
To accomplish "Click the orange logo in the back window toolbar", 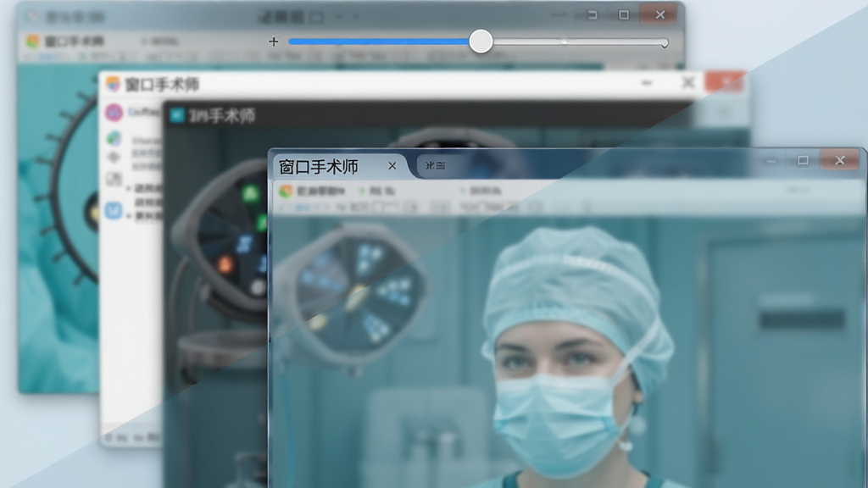I will [x=33, y=41].
